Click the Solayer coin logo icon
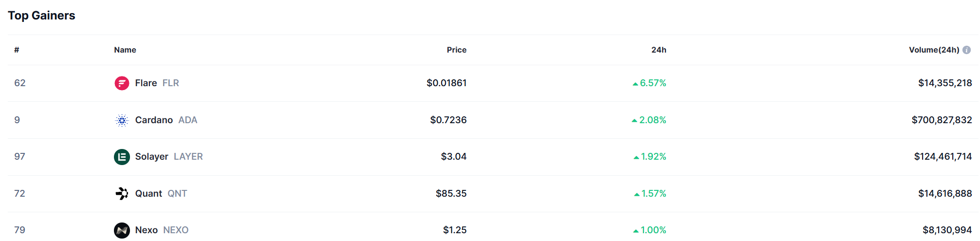Image resolution: width=980 pixels, height=241 pixels. [x=122, y=157]
